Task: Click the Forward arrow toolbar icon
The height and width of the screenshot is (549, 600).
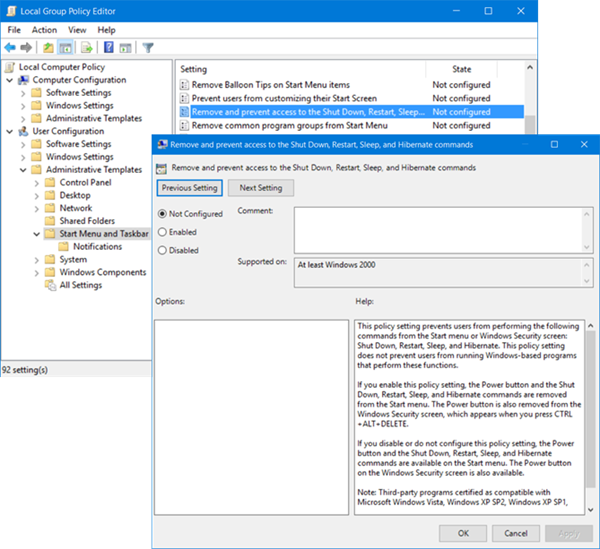Action: pos(26,48)
